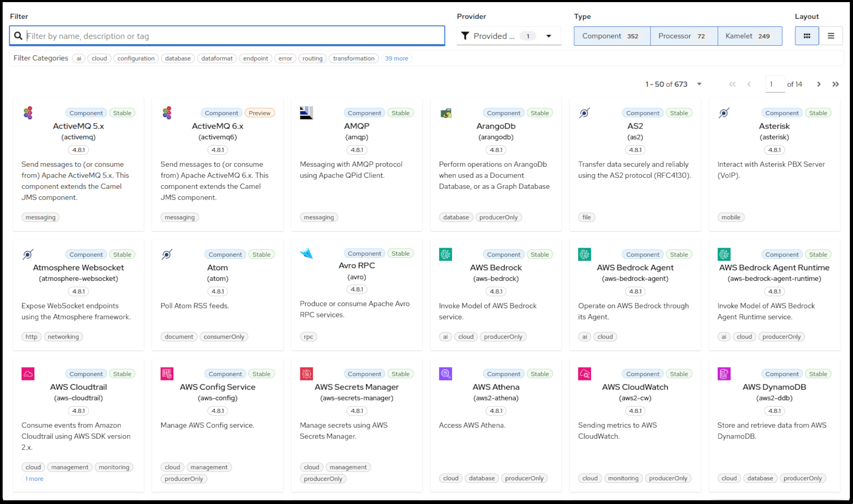Screen dimensions: 853x504
Task: Click the AWS Bedrock service icon
Action: click(x=445, y=254)
